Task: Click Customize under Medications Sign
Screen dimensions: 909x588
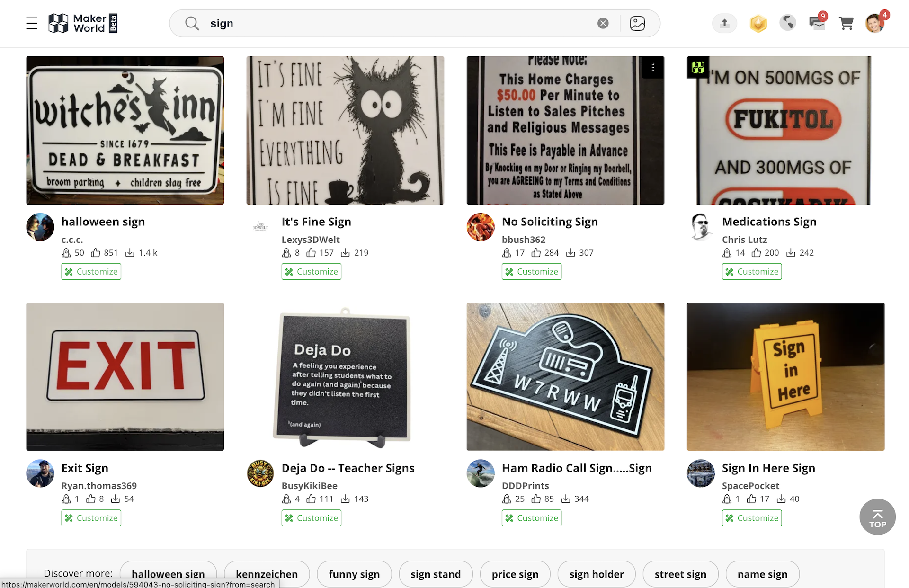Action: 751,272
